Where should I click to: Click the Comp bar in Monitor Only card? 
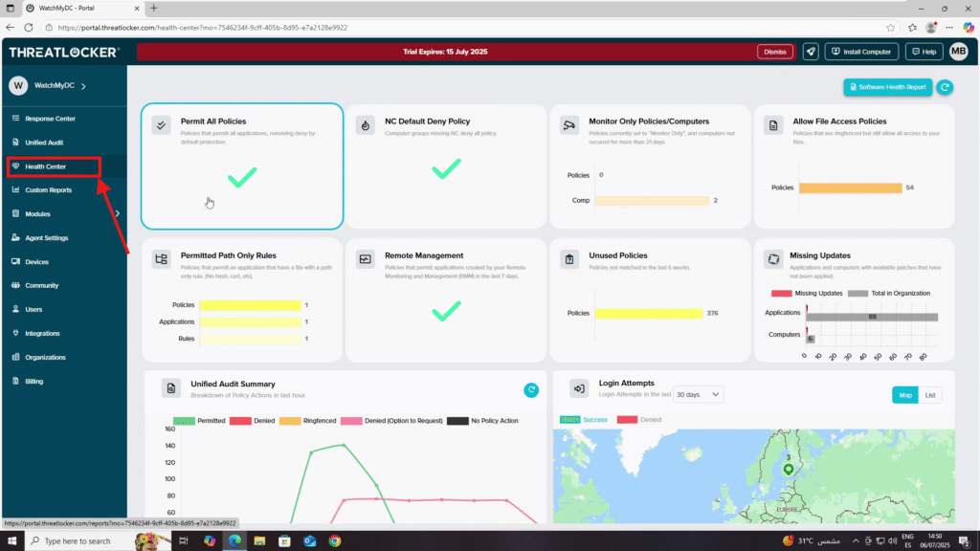click(x=652, y=201)
